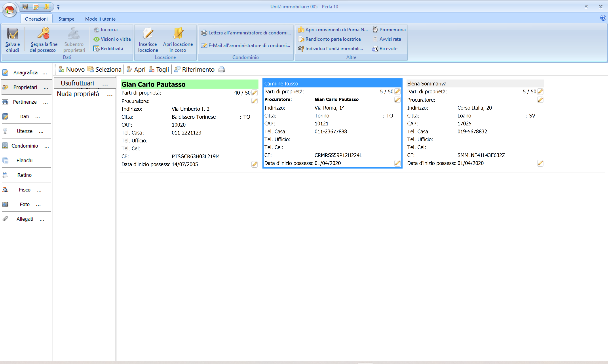Screen dimensions: 608x364
Task: Select Nuda proprietà sub-tab
Action: [85, 94]
